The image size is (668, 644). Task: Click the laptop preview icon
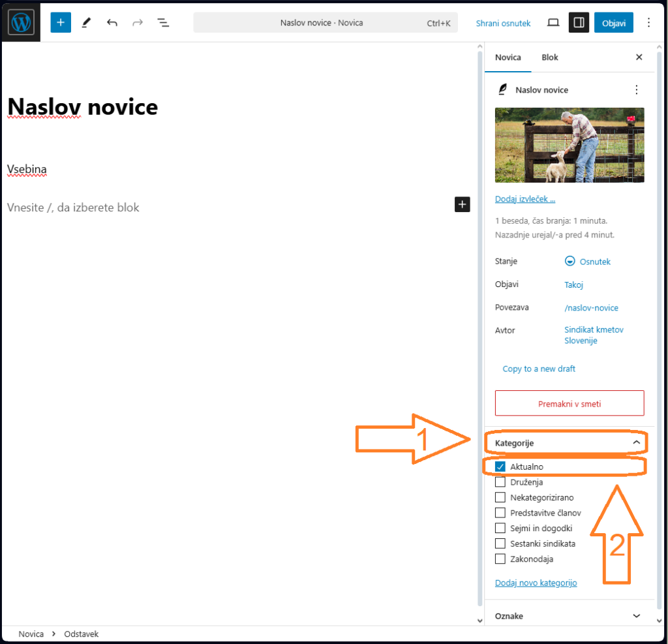(553, 23)
